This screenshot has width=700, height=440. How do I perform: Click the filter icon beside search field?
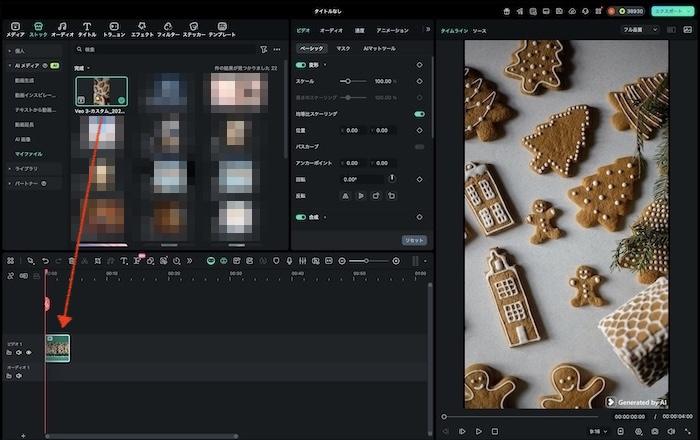click(x=263, y=48)
